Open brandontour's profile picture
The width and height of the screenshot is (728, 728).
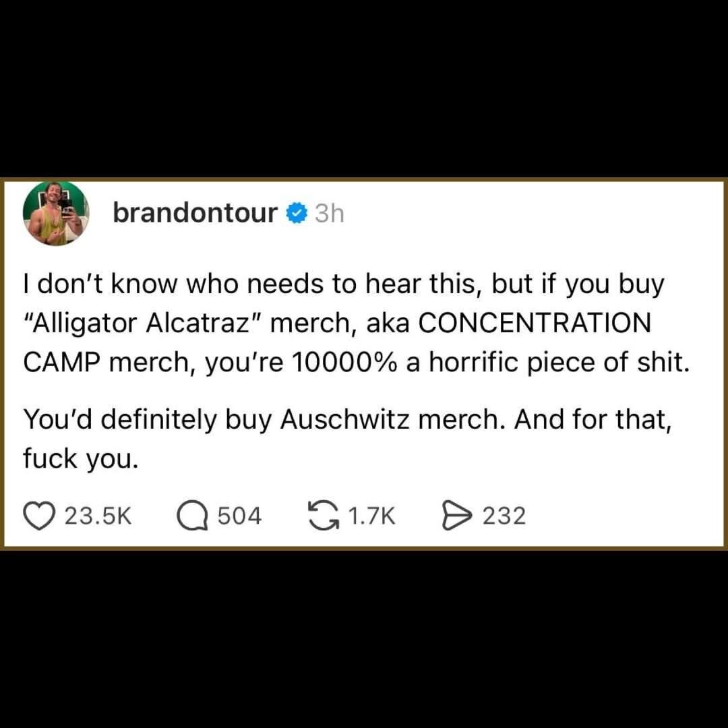56,213
